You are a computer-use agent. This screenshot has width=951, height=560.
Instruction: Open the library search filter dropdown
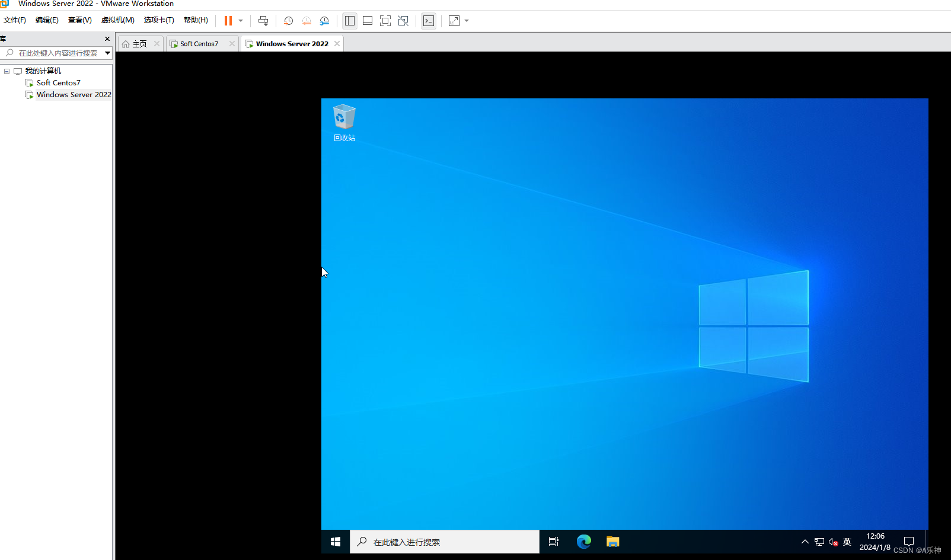click(107, 53)
